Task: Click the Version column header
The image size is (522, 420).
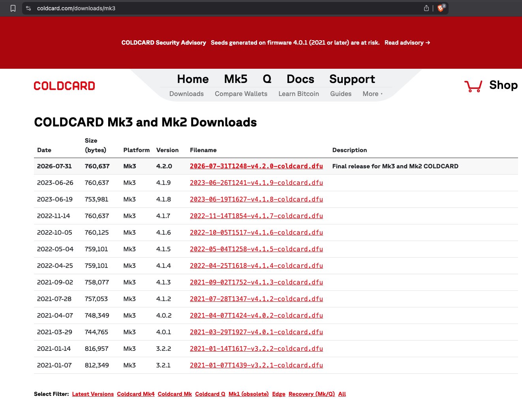Action: click(x=167, y=150)
